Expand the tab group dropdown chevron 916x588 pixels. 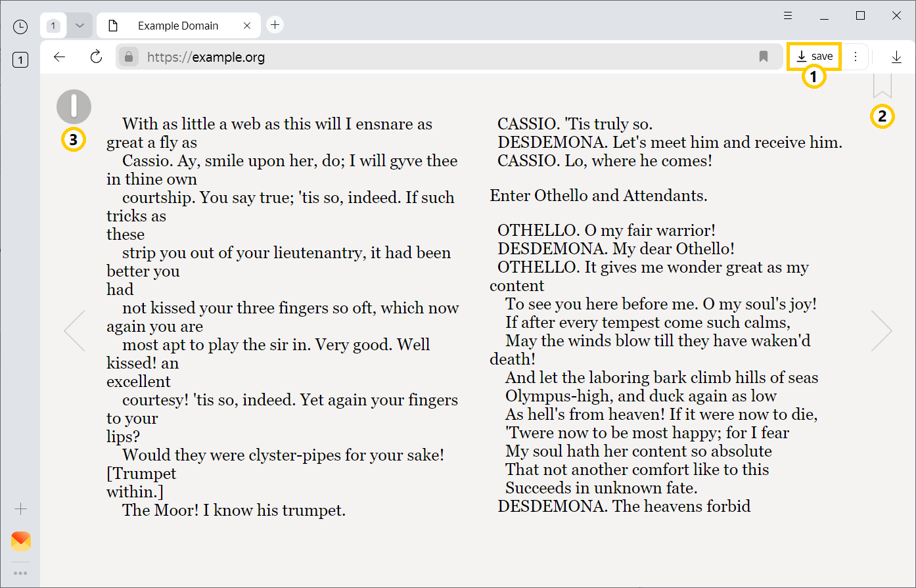pos(80,26)
